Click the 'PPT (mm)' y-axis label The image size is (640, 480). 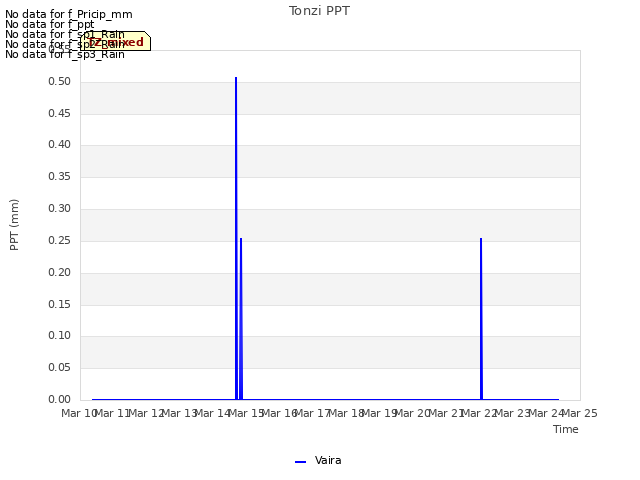(x=14, y=225)
